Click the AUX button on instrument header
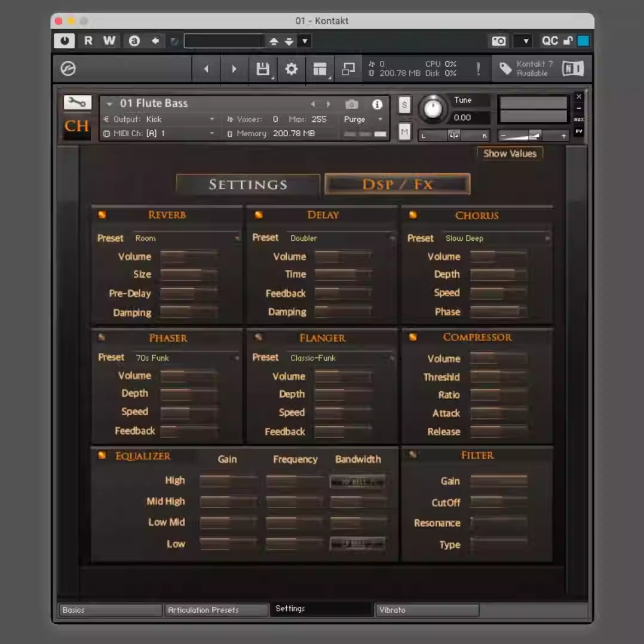This screenshot has height=644, width=644. point(579,119)
